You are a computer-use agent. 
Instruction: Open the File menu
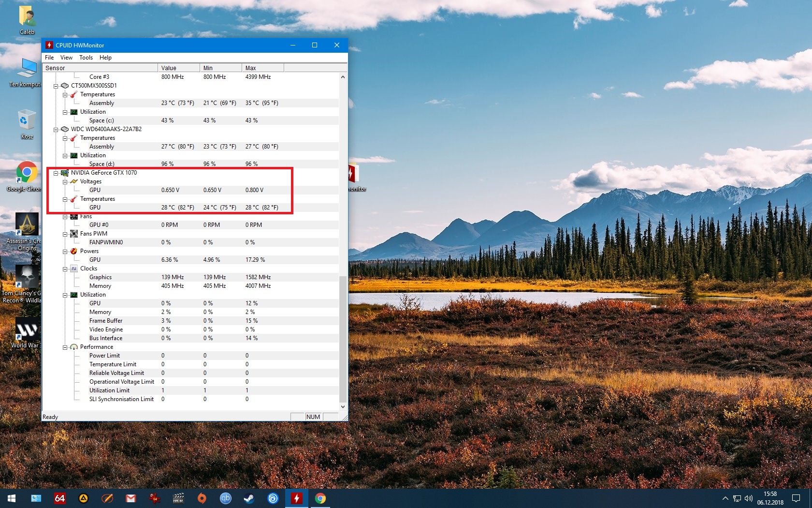pos(49,58)
